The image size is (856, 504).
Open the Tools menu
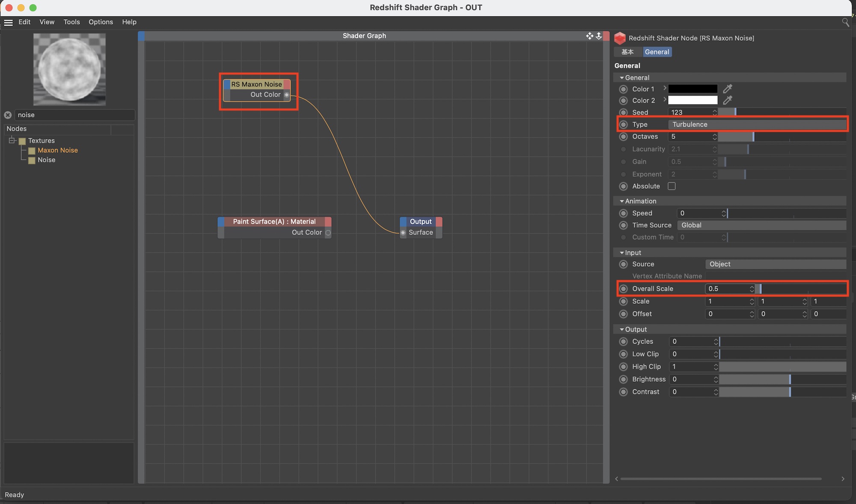click(71, 22)
